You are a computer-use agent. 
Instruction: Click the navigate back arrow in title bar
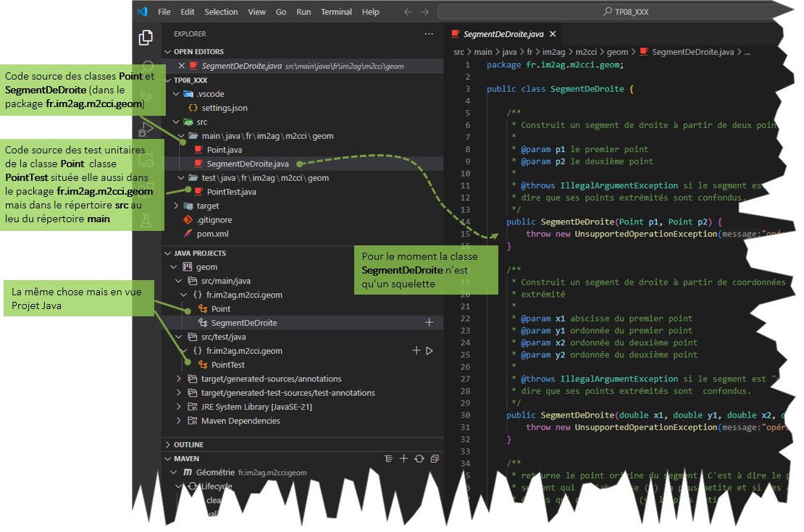(x=408, y=12)
